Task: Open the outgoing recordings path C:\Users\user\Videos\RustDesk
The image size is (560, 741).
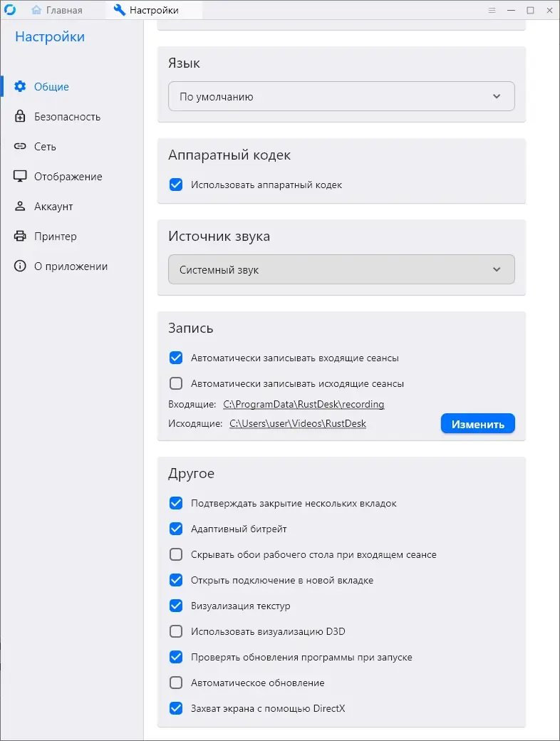Action: [x=298, y=423]
